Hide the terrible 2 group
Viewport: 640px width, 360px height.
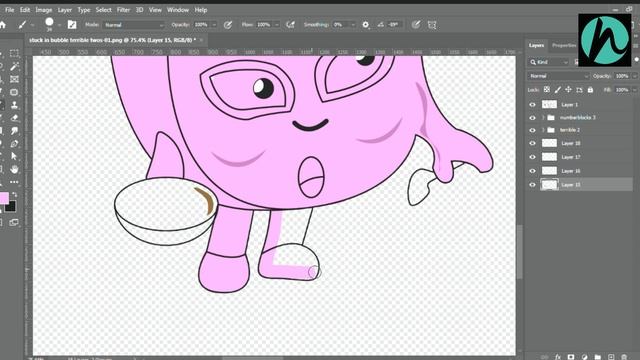[x=532, y=130]
